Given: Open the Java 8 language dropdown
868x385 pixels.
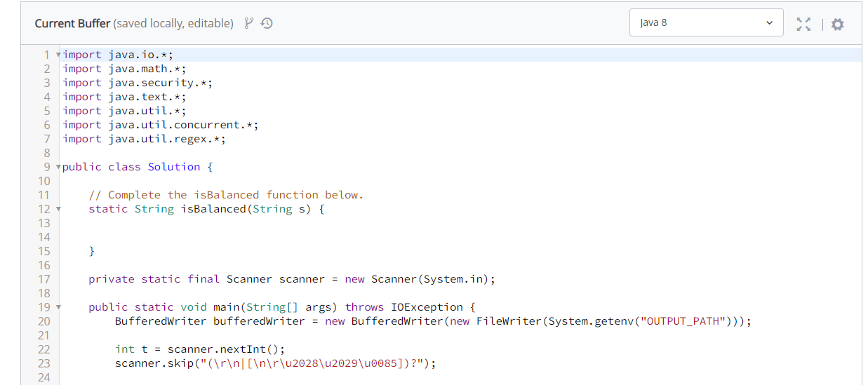Looking at the screenshot, I should point(707,23).
